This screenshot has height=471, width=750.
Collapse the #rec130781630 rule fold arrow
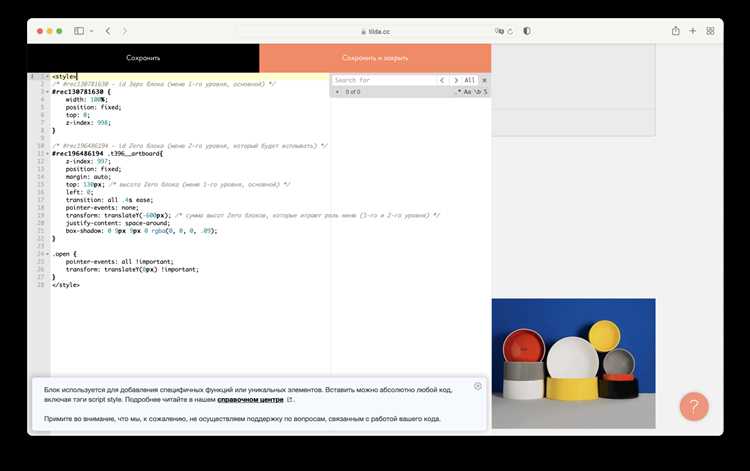(x=45, y=92)
